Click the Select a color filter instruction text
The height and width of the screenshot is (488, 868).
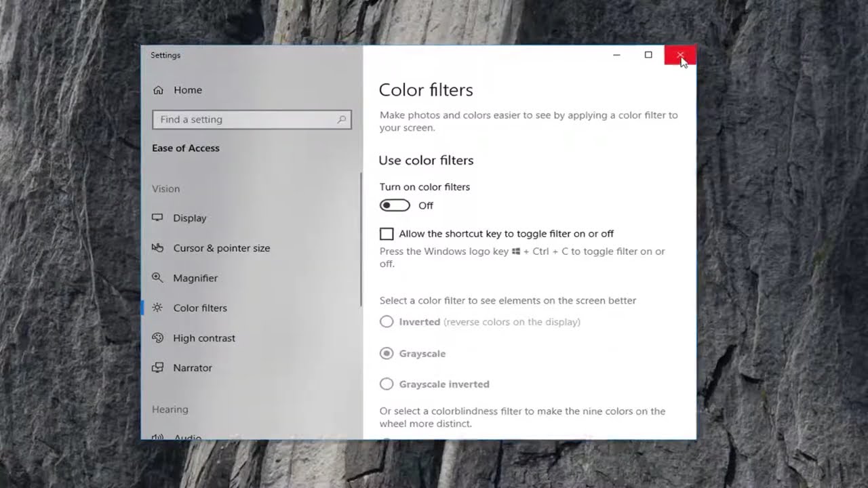pyautogui.click(x=508, y=300)
